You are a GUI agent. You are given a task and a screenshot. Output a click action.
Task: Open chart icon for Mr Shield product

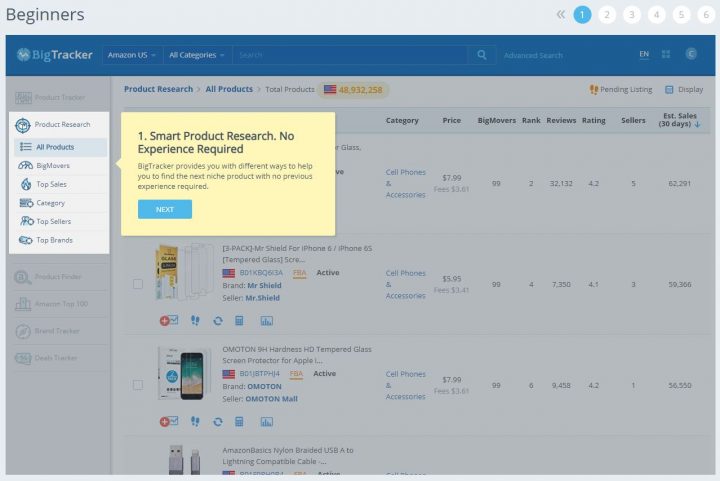267,320
